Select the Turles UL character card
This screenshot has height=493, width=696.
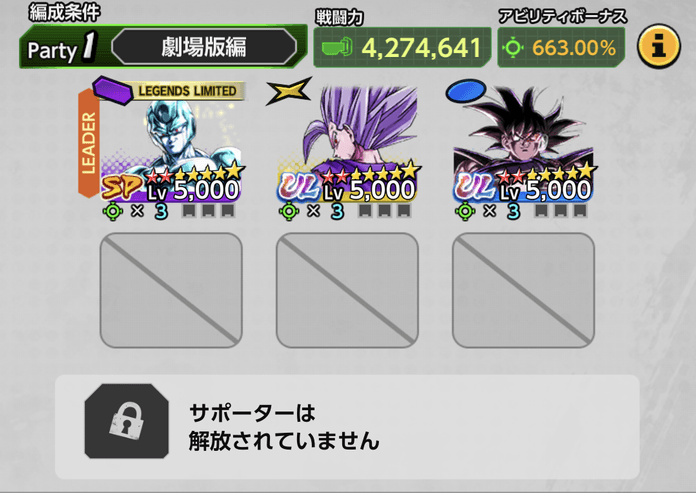[523, 145]
